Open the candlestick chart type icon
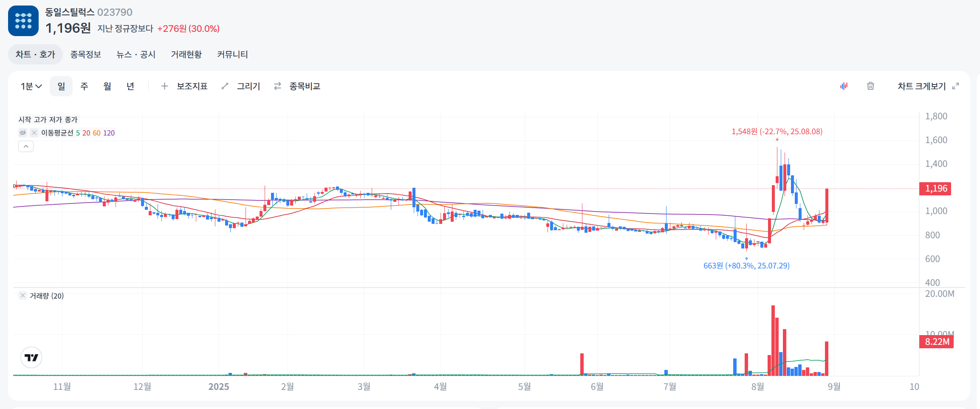The height and width of the screenshot is (409, 980). pos(844,86)
